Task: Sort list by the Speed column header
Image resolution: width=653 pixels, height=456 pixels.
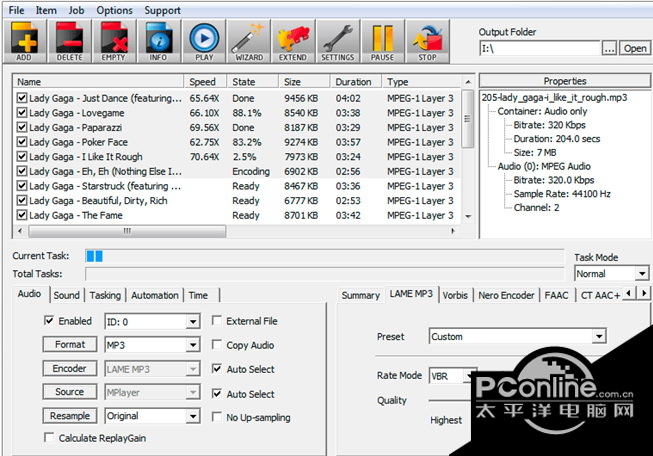Action: click(x=205, y=82)
